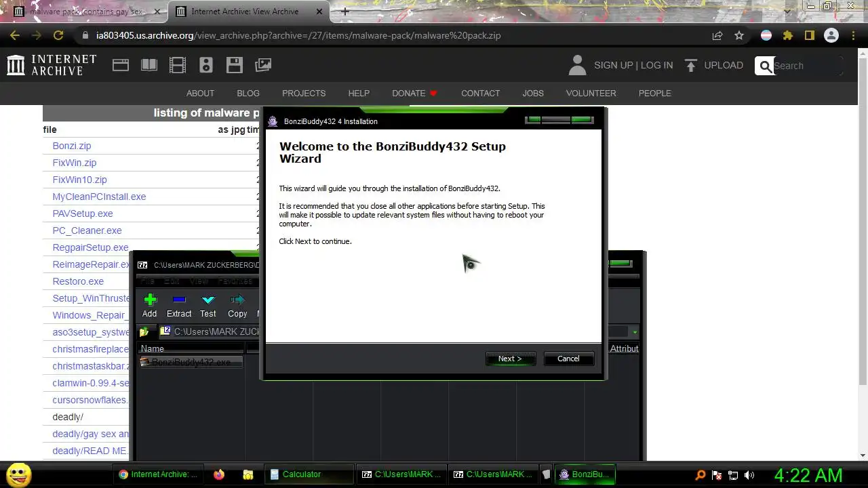Image resolution: width=868 pixels, height=488 pixels.
Task: Go back in the browser
Action: [15, 35]
